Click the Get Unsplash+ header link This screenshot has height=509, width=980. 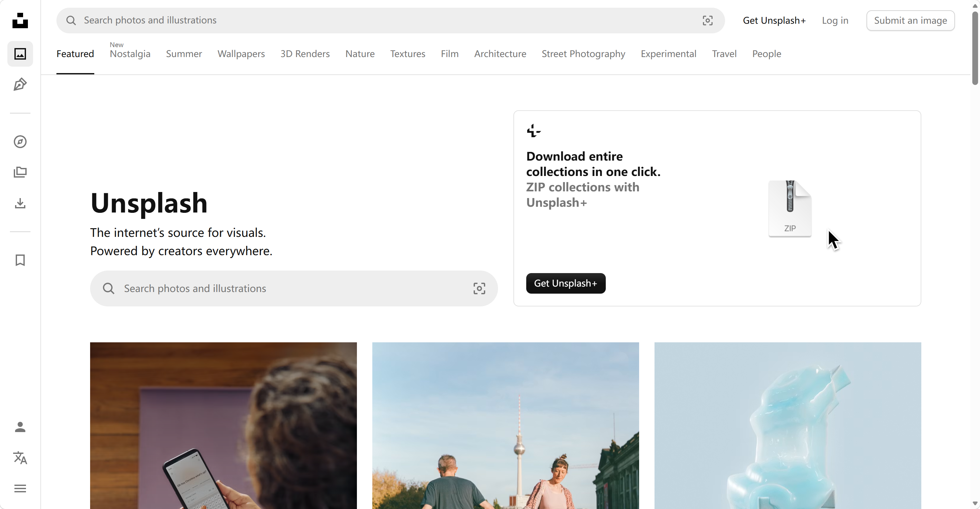(x=774, y=21)
